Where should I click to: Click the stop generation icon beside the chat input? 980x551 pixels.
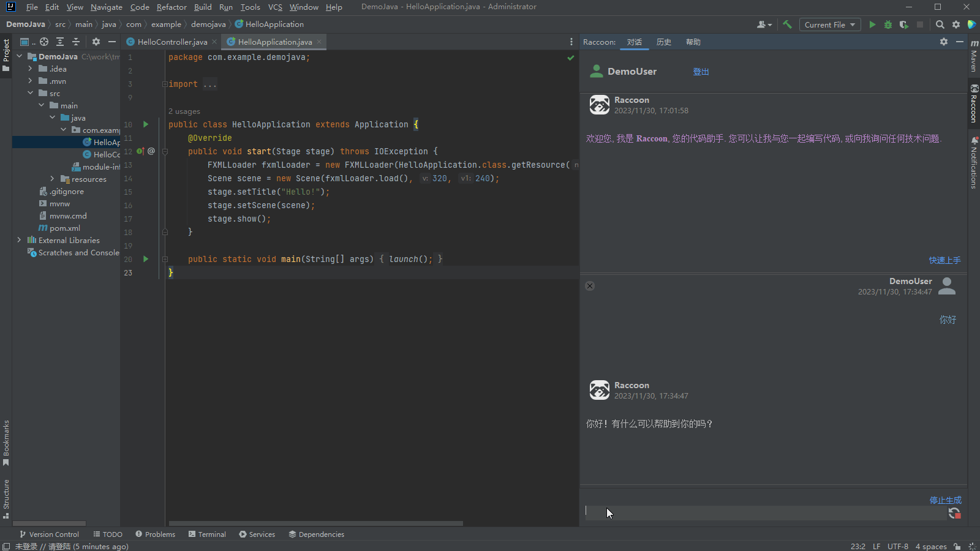[x=954, y=513]
